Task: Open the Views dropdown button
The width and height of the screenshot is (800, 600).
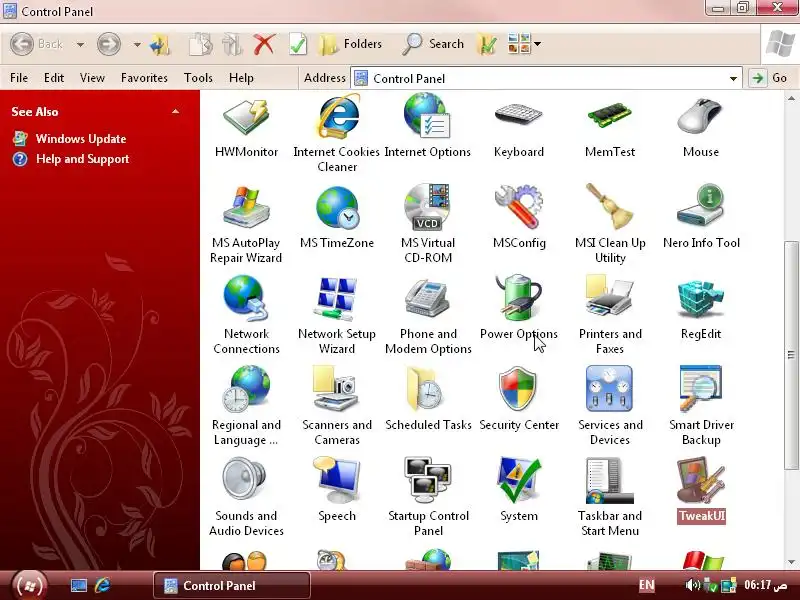Action: coord(524,44)
